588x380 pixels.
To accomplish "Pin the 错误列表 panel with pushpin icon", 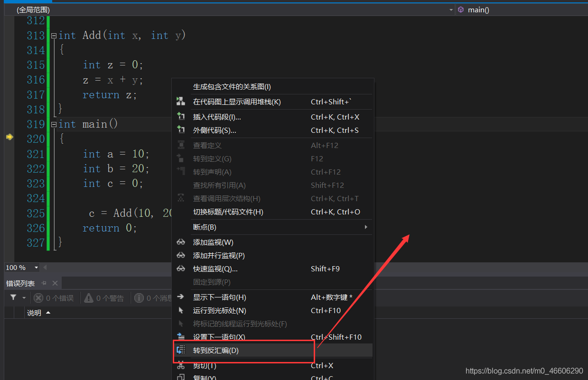I will [44, 283].
